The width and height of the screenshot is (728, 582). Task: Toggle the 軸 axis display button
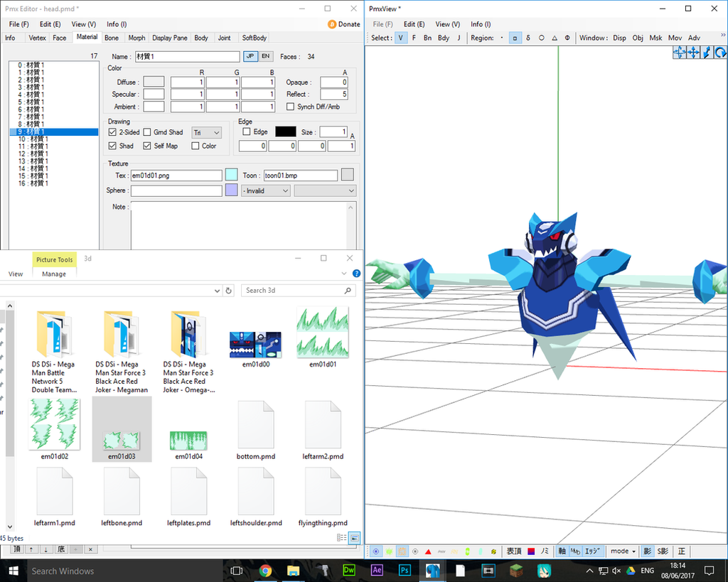tap(562, 551)
